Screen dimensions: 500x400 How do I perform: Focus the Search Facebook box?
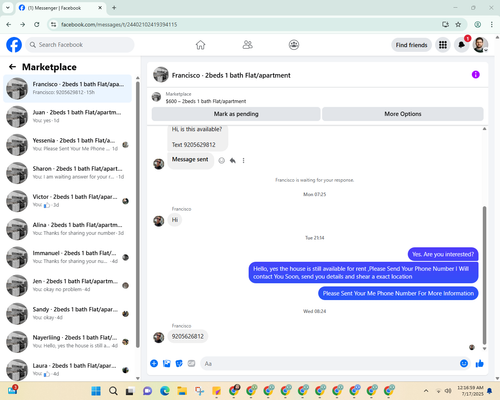[x=80, y=45]
